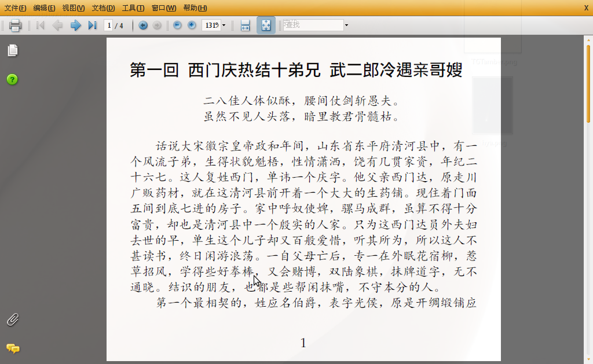Go to the previous page
The height and width of the screenshot is (364, 593).
[x=57, y=25]
